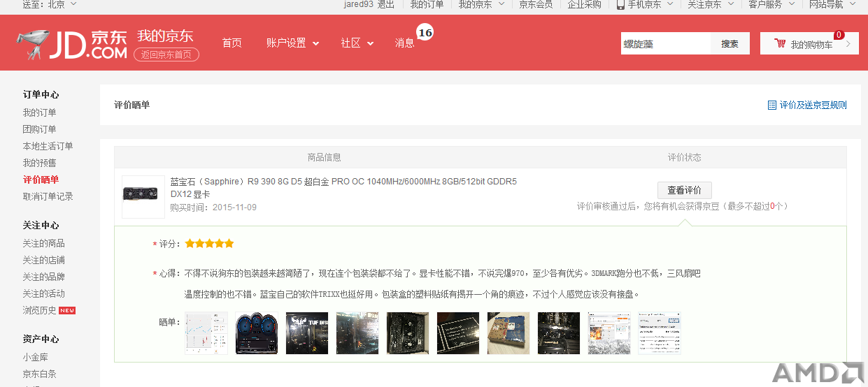Open 小金库 in the sidebar
The width and height of the screenshot is (868, 387).
[x=36, y=357]
